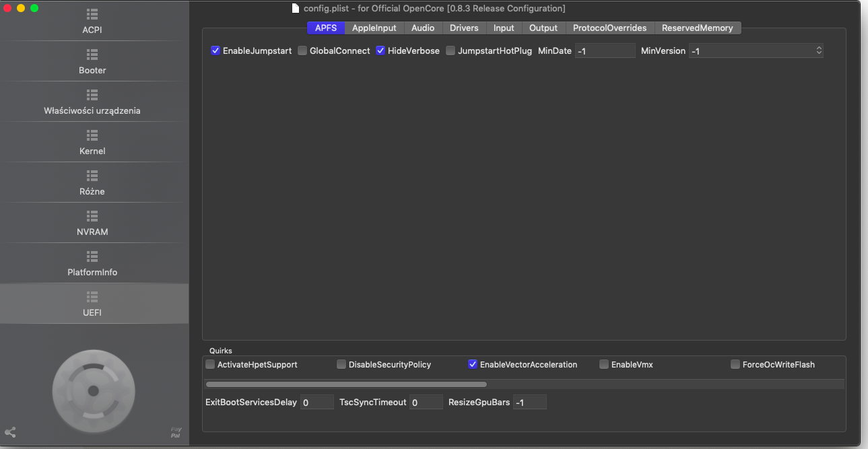
Task: Open the PlatformInfo section icon
Action: [x=92, y=256]
